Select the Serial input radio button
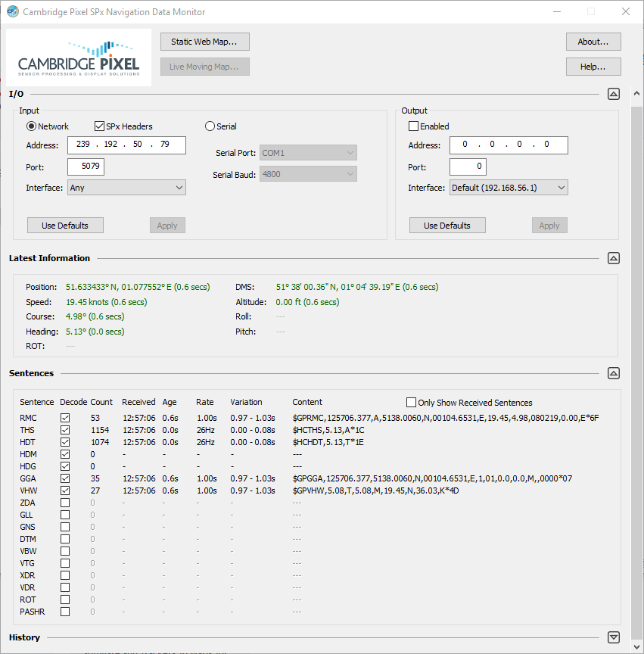The height and width of the screenshot is (654, 644). click(x=210, y=126)
